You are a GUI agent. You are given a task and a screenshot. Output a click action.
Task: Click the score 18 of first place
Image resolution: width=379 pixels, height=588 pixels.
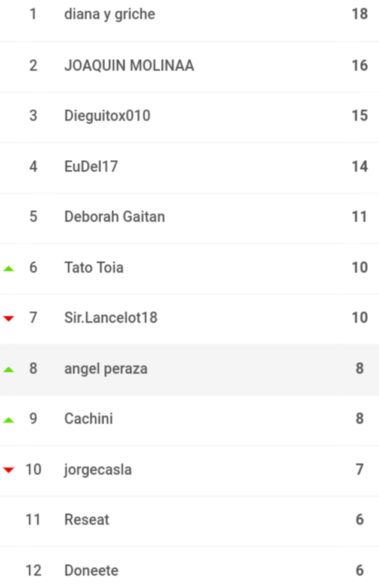(360, 14)
